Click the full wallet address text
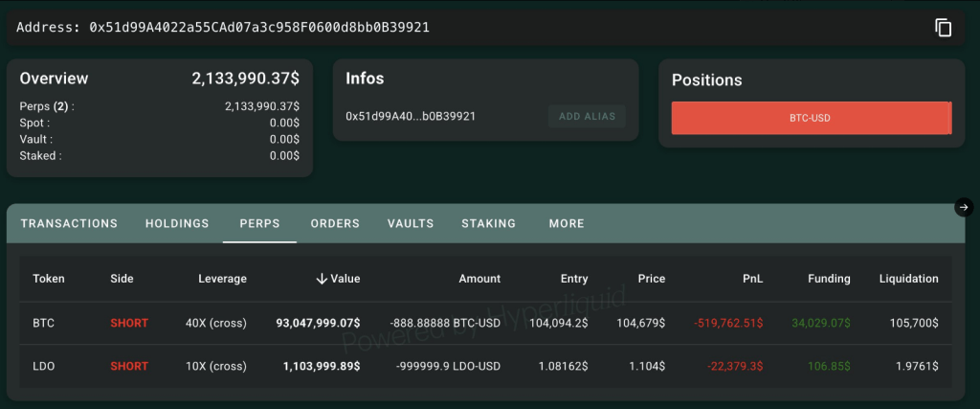Image resolution: width=980 pixels, height=409 pixels. (x=259, y=28)
